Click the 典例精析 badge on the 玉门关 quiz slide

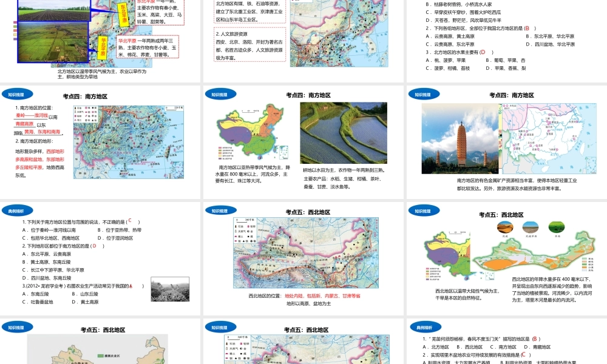[425, 328]
